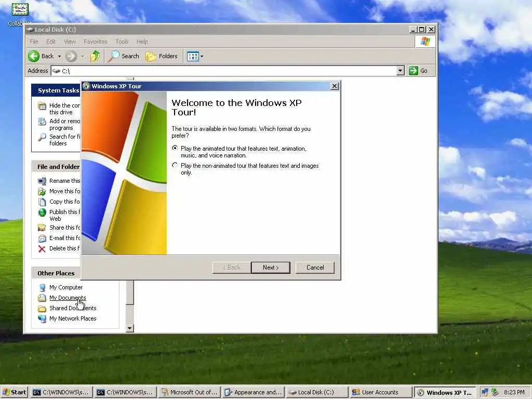The height and width of the screenshot is (399, 532).
Task: Open the CollabNet desktop icon
Action: tap(20, 14)
